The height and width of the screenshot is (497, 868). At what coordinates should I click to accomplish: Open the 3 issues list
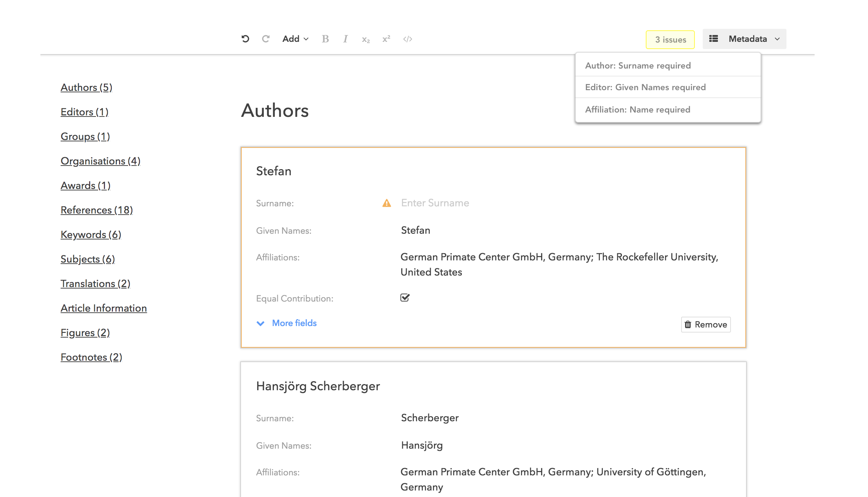[670, 40]
